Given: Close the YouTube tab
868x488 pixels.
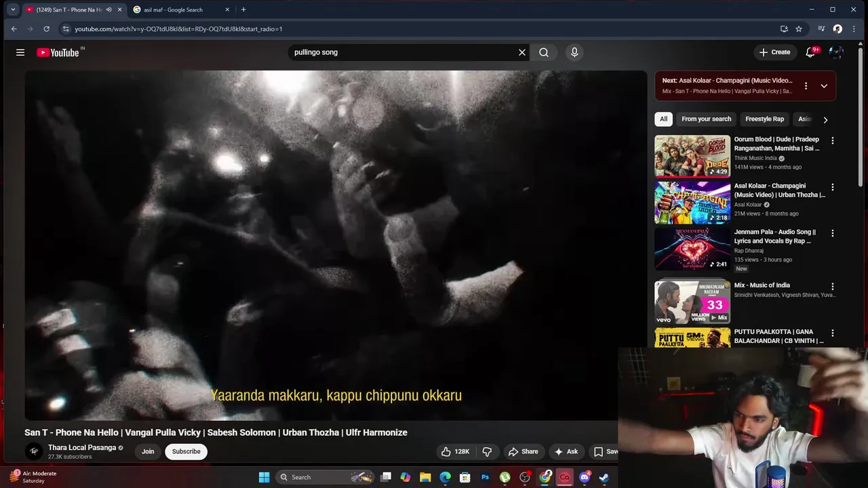Looking at the screenshot, I should click(120, 9).
